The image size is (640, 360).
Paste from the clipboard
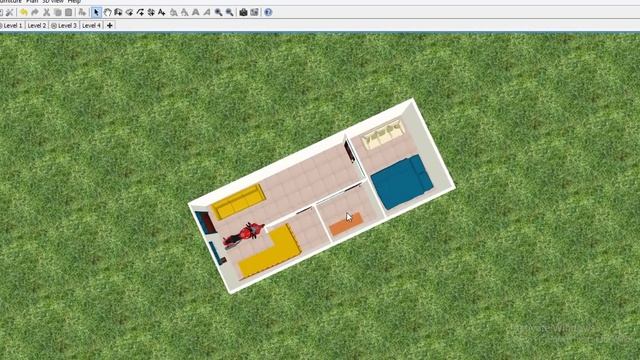point(69,12)
